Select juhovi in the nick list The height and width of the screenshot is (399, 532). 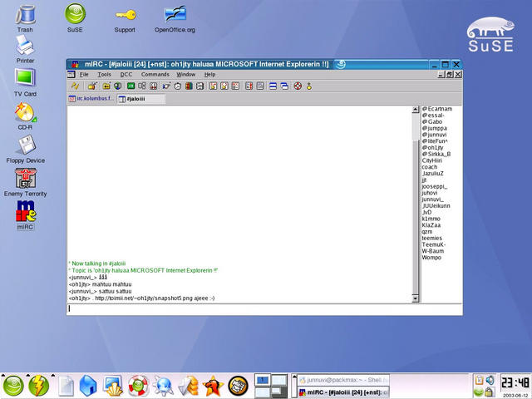(430, 193)
